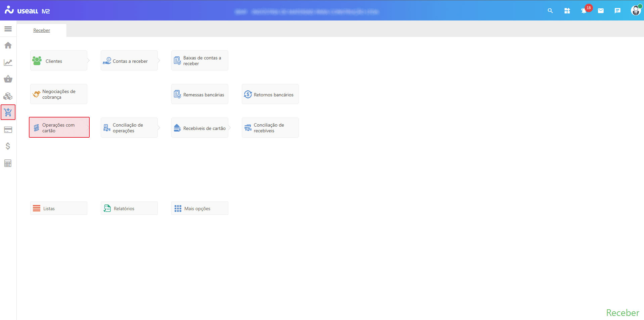Open the mail envelope icon
Viewport: 644px width, 320px height.
pos(601,11)
